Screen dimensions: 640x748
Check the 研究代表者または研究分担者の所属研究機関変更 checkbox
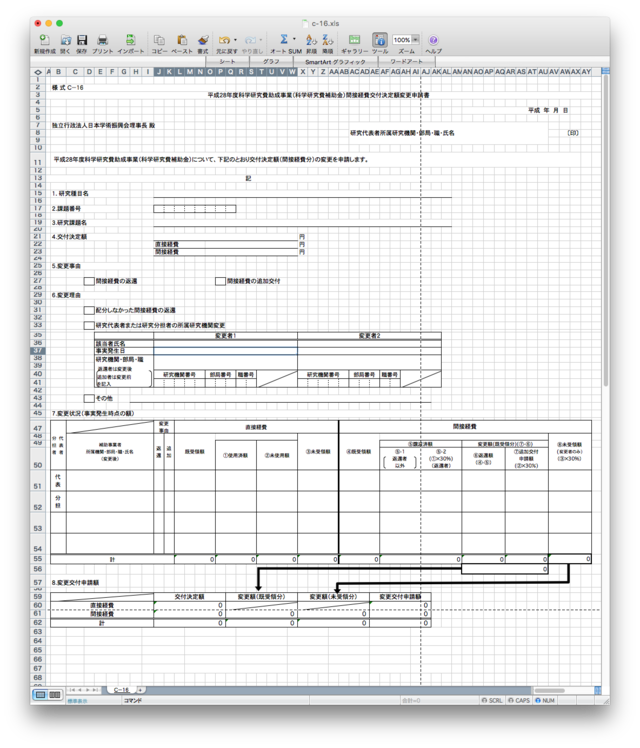pos(89,325)
